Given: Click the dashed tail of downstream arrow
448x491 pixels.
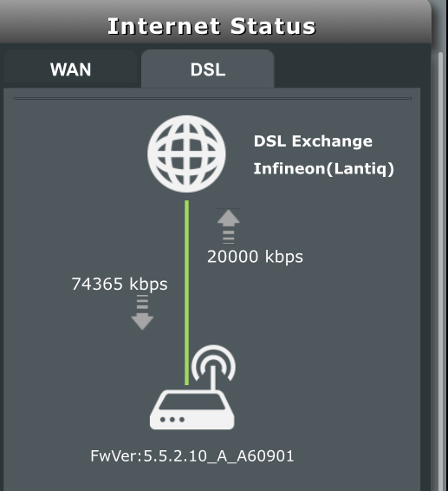Looking at the screenshot, I should tap(142, 302).
